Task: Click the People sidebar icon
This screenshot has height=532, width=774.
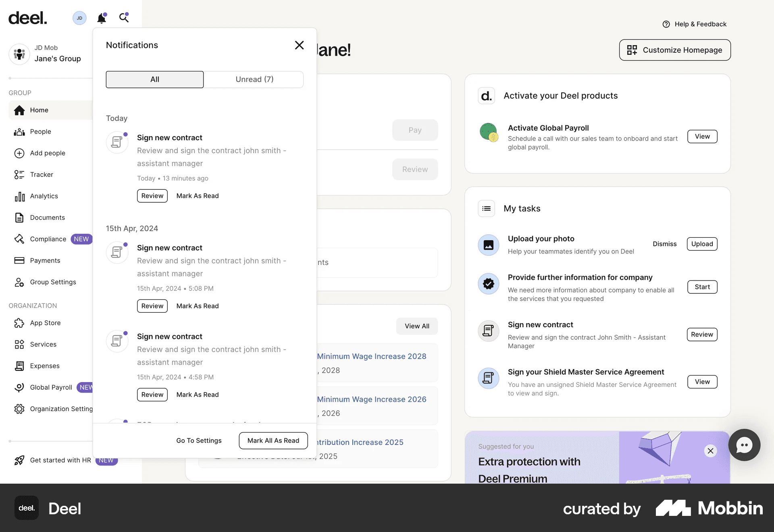Action: point(19,132)
